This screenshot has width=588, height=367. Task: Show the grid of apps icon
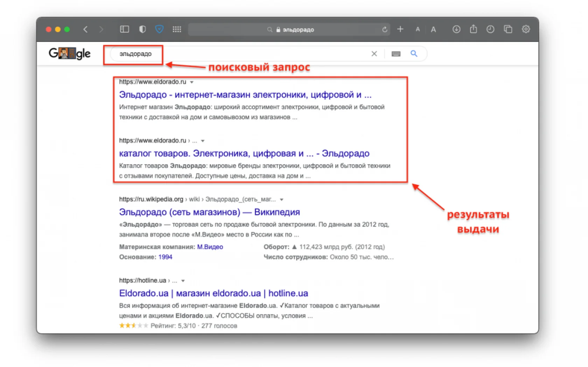point(177,29)
